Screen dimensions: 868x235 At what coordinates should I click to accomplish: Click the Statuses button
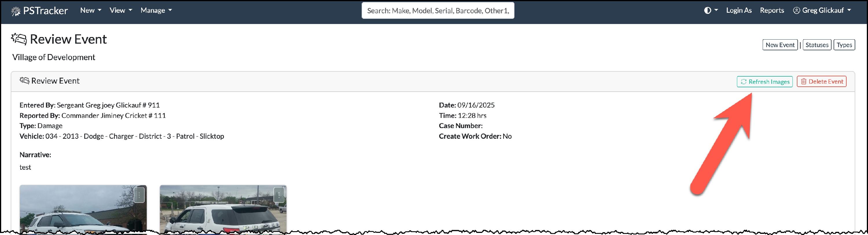(817, 45)
